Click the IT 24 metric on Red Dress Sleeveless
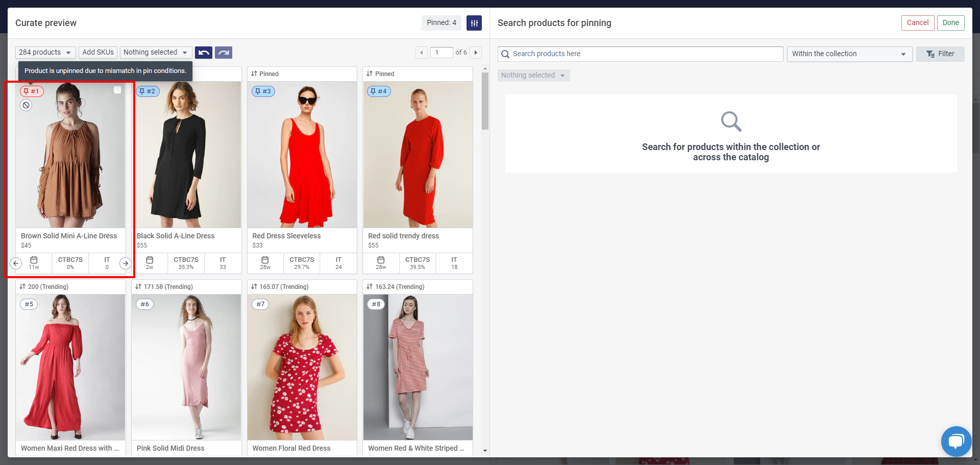Image resolution: width=980 pixels, height=465 pixels. [338, 263]
